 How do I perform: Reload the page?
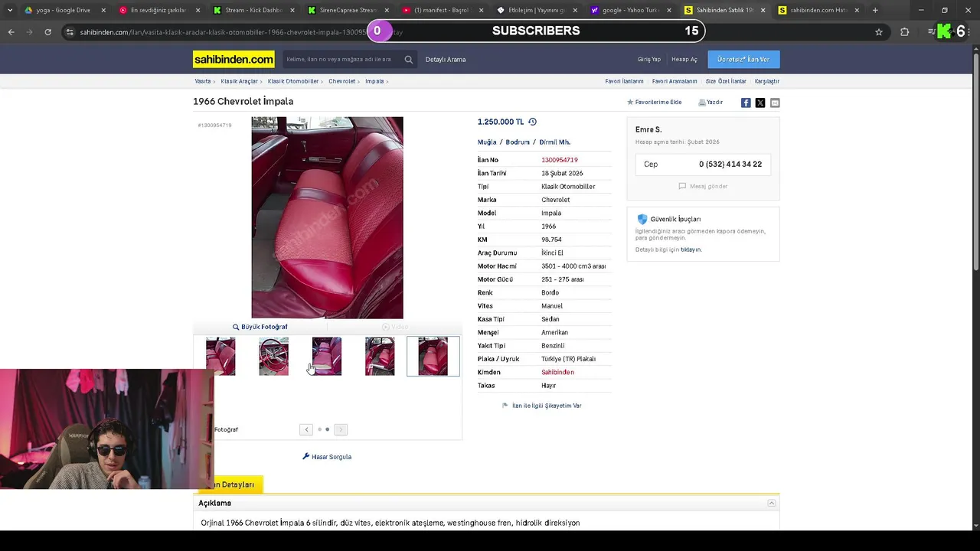(x=47, y=32)
